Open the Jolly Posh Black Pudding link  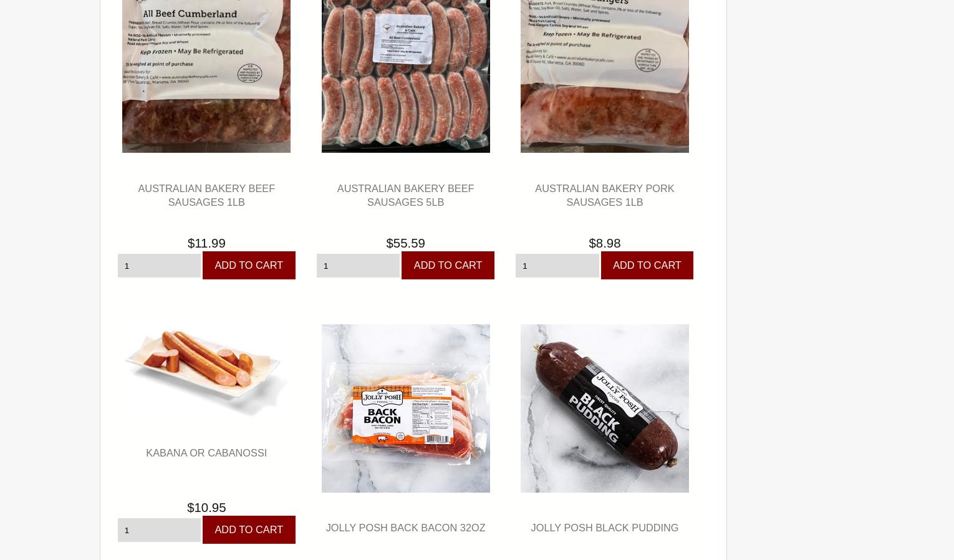(604, 528)
